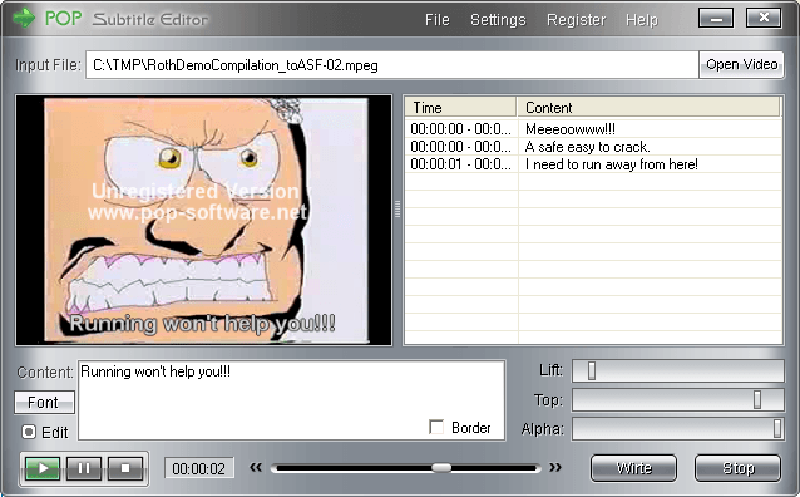
Task: Start video playback with the play button
Action: tap(43, 468)
